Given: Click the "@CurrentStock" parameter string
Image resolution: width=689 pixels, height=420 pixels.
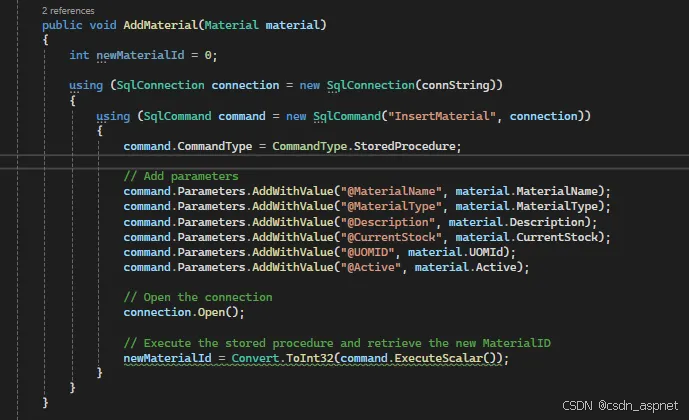Looking at the screenshot, I should pyautogui.click(x=391, y=237).
